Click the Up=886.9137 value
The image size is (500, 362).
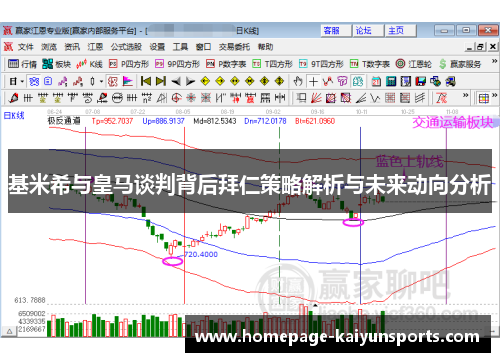pyautogui.click(x=163, y=121)
